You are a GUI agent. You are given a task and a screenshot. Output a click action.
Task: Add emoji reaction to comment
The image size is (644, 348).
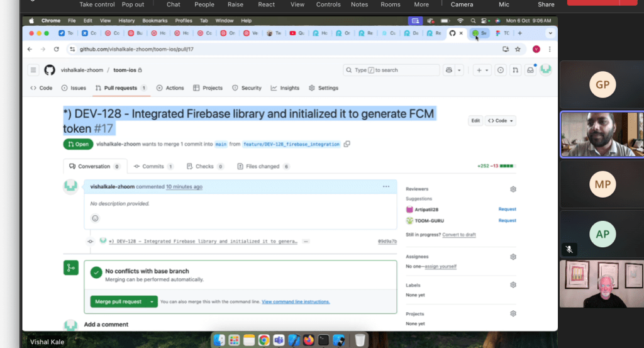pyautogui.click(x=95, y=218)
